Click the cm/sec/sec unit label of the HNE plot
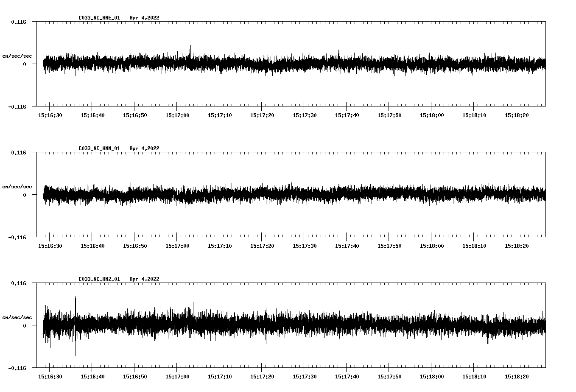 (x=17, y=56)
